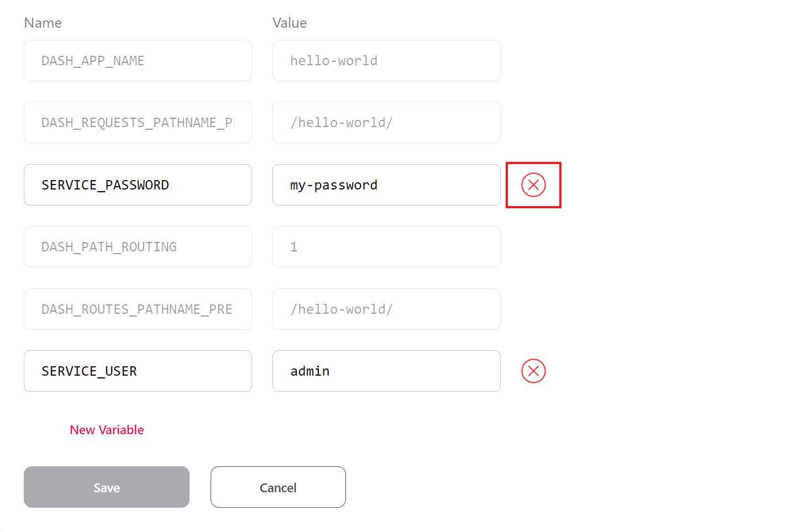Click the Value column header
This screenshot has height=532, width=787.
tap(290, 23)
